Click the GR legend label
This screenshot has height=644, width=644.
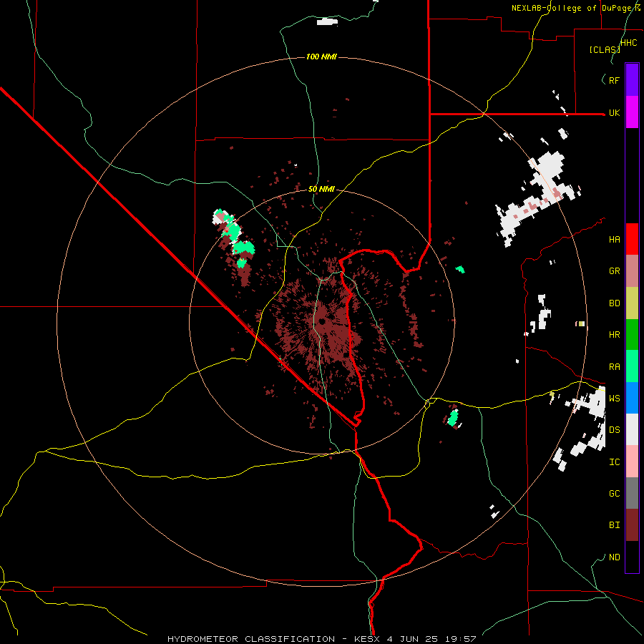tap(614, 271)
